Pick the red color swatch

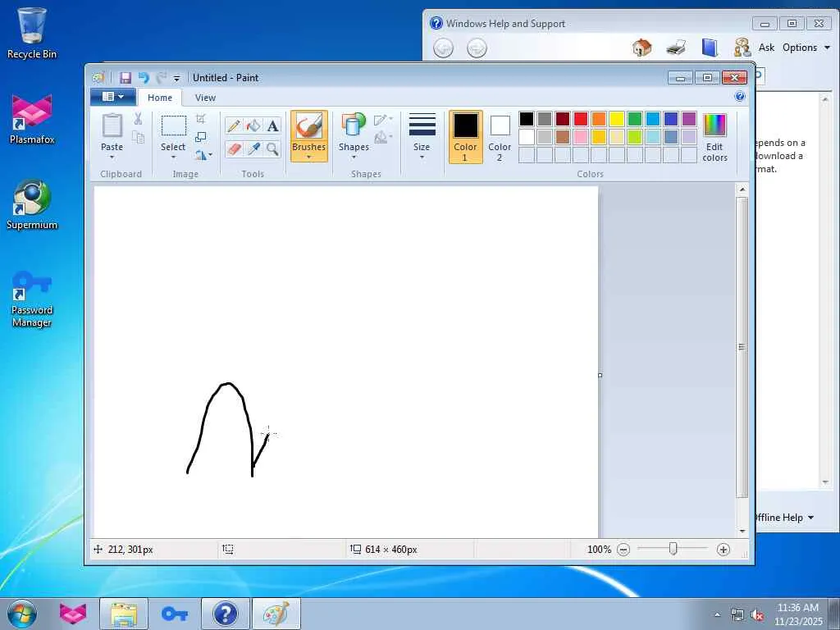coord(581,118)
